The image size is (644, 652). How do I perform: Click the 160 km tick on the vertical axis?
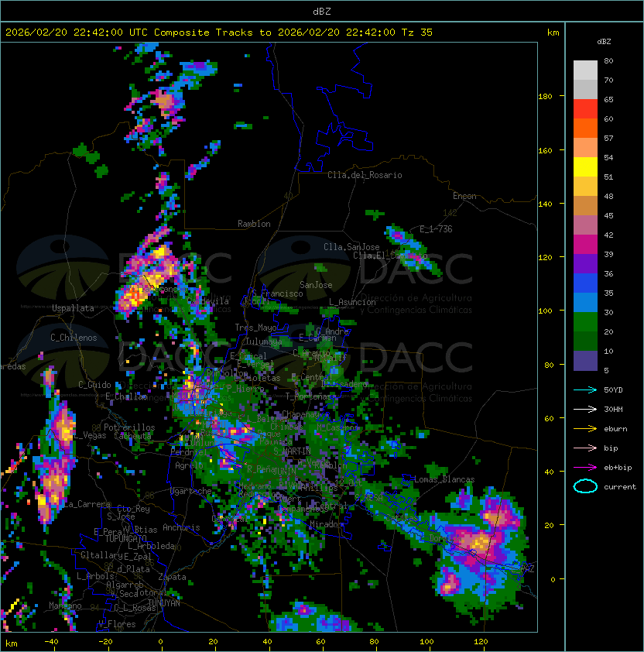click(545, 150)
